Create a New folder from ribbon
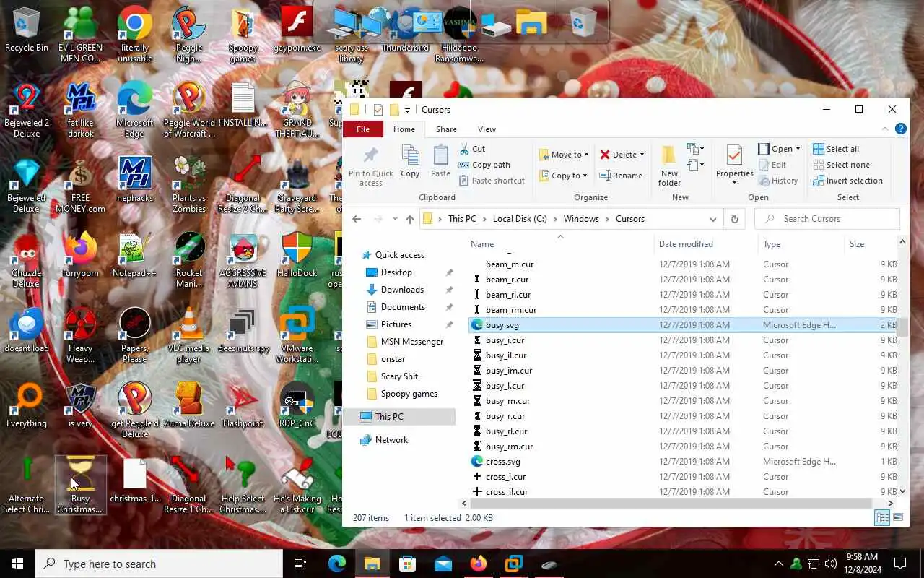 pos(669,165)
